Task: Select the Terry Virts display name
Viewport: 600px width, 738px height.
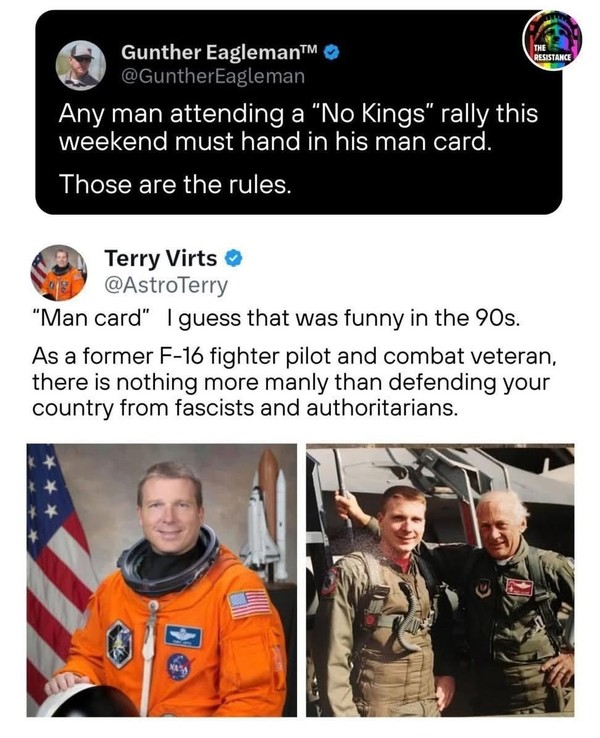Action: tap(160, 260)
